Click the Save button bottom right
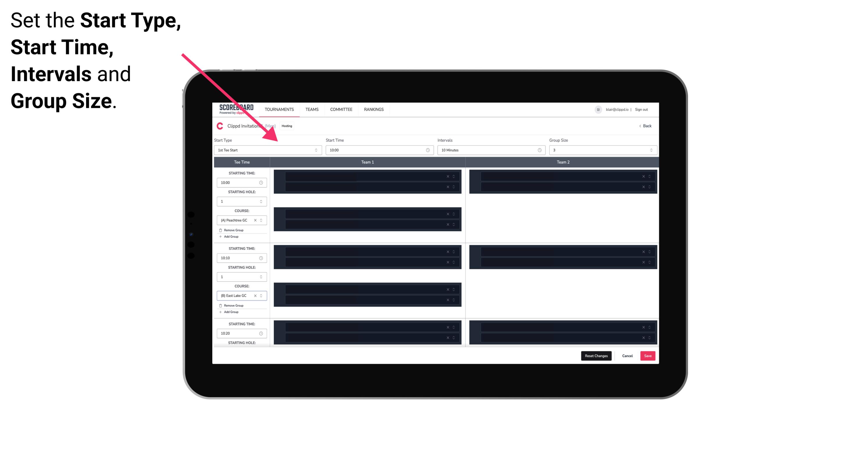Image resolution: width=868 pixels, height=467 pixels. pyautogui.click(x=648, y=355)
